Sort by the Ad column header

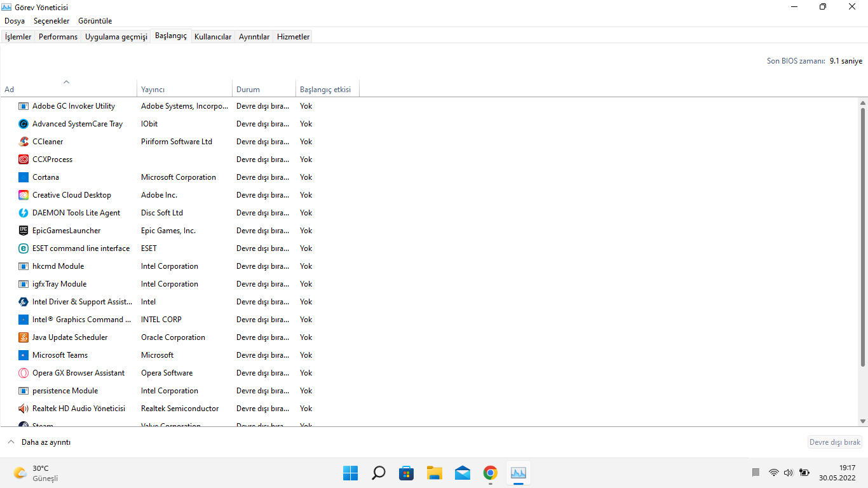point(69,90)
